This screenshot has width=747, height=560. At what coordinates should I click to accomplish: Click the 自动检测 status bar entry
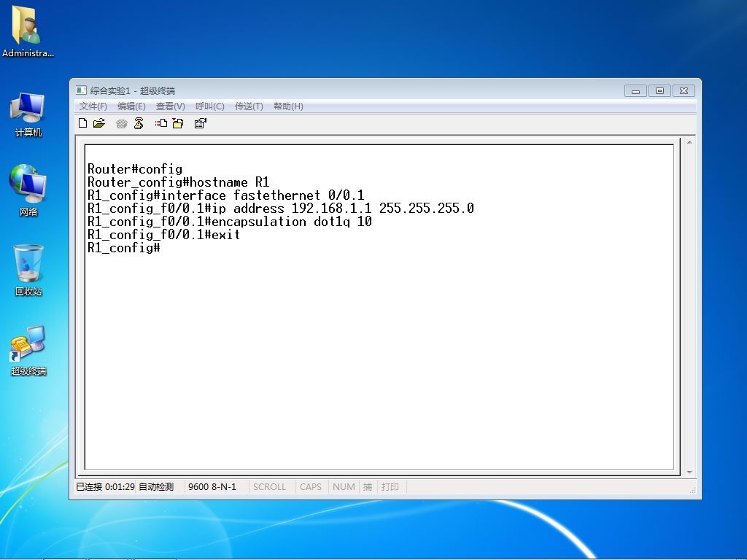[x=156, y=486]
